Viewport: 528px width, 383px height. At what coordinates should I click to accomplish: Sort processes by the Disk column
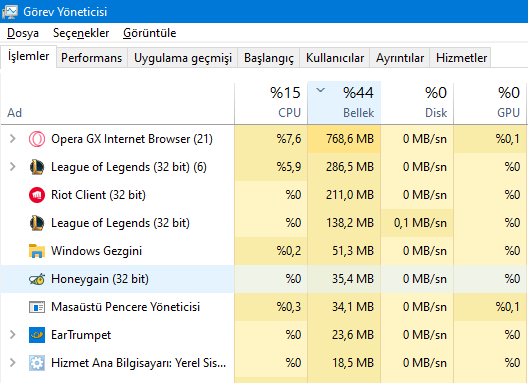417,103
